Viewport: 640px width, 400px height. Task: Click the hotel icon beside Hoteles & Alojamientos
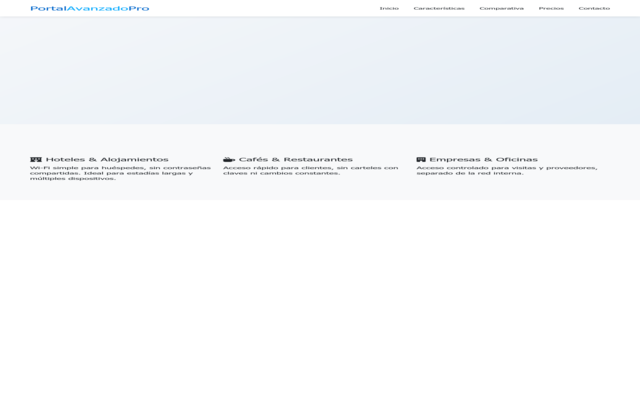pos(36,159)
